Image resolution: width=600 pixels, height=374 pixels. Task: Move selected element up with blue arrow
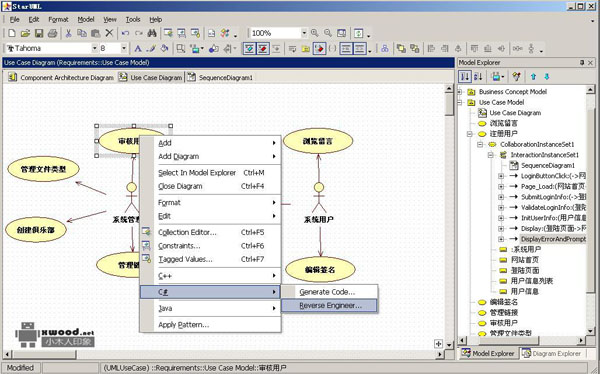(x=533, y=77)
